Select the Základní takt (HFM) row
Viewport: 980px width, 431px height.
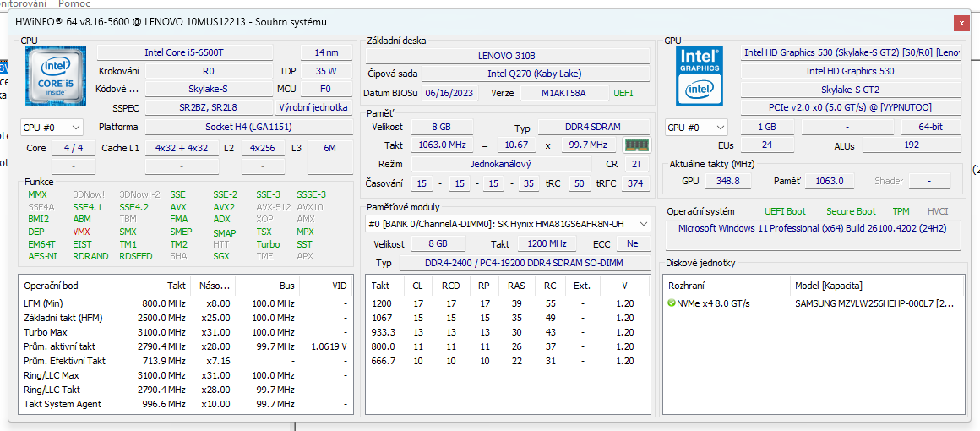pos(185,318)
